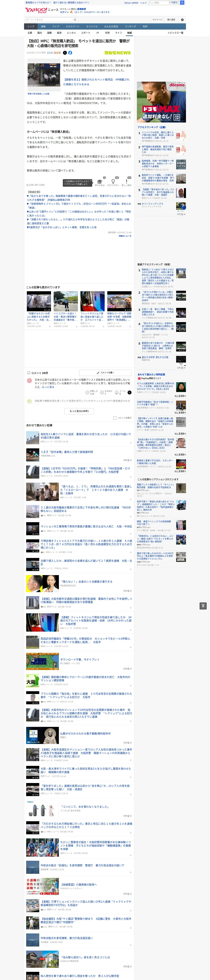Open recommended article 高校生2人乗りバイクに追突
The image size is (210, 980).
point(86,436)
